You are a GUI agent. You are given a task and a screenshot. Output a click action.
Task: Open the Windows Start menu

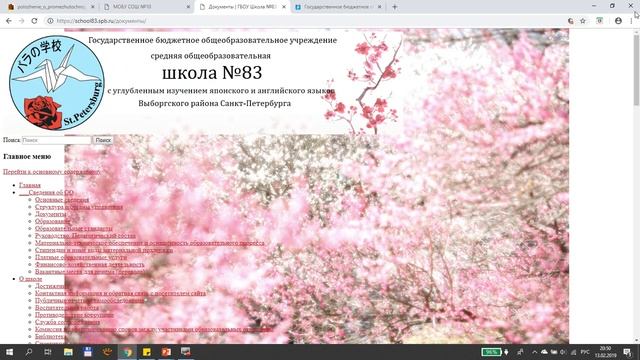click(9, 352)
